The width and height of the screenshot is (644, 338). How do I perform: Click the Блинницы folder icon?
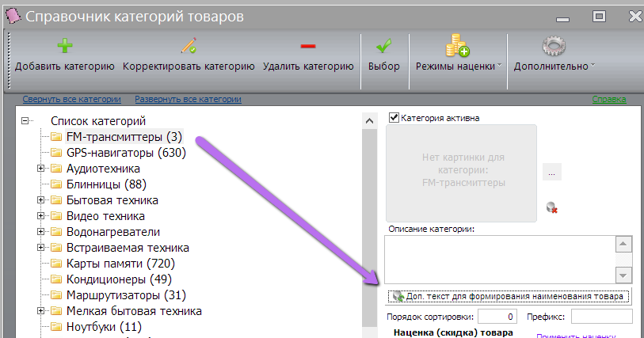pyautogui.click(x=56, y=184)
